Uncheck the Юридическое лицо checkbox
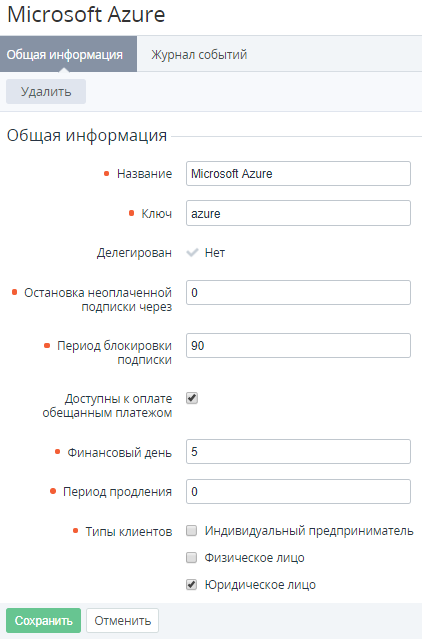This screenshot has width=422, height=643. (192, 584)
